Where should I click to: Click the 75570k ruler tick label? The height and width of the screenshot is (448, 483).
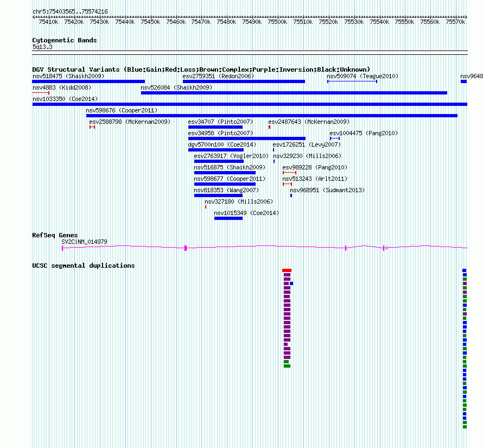click(x=455, y=22)
